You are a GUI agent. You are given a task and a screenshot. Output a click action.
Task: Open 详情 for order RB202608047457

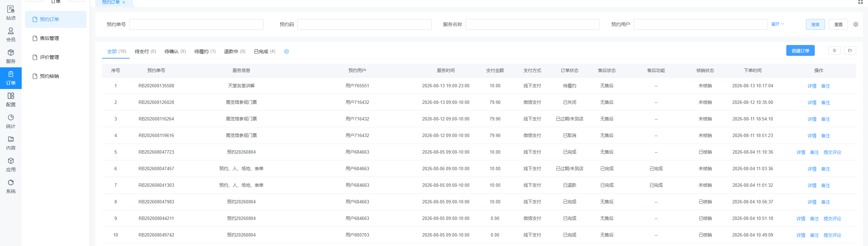[x=812, y=169]
